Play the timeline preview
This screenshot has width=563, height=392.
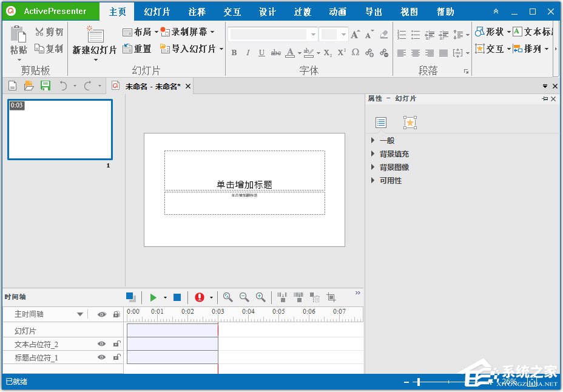153,297
